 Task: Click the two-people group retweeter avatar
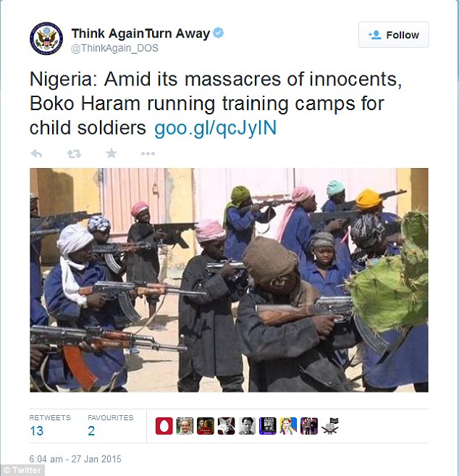coord(309,426)
